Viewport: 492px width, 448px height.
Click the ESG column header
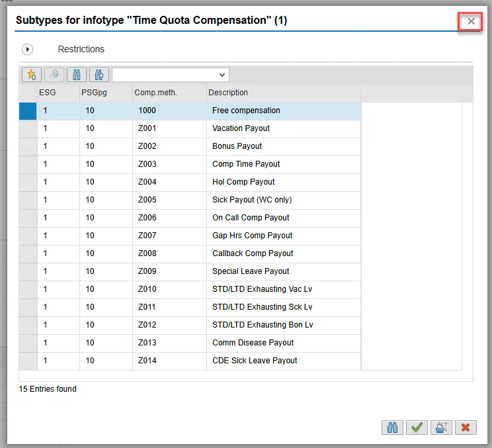click(48, 93)
